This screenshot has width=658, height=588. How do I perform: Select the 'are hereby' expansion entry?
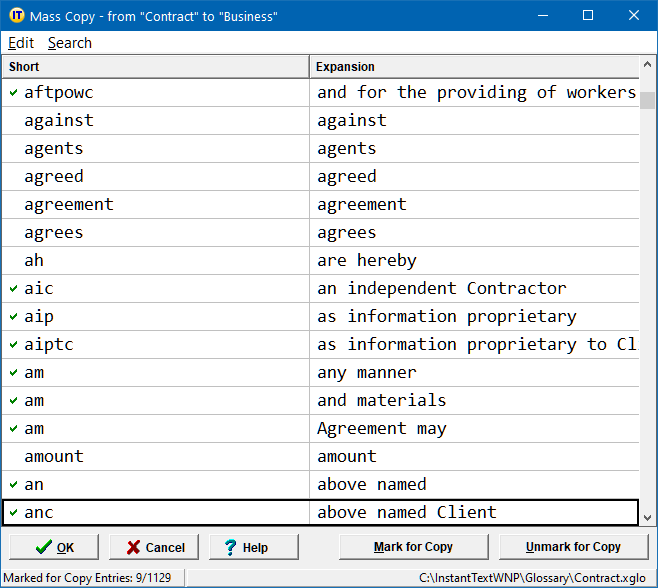pos(367,260)
